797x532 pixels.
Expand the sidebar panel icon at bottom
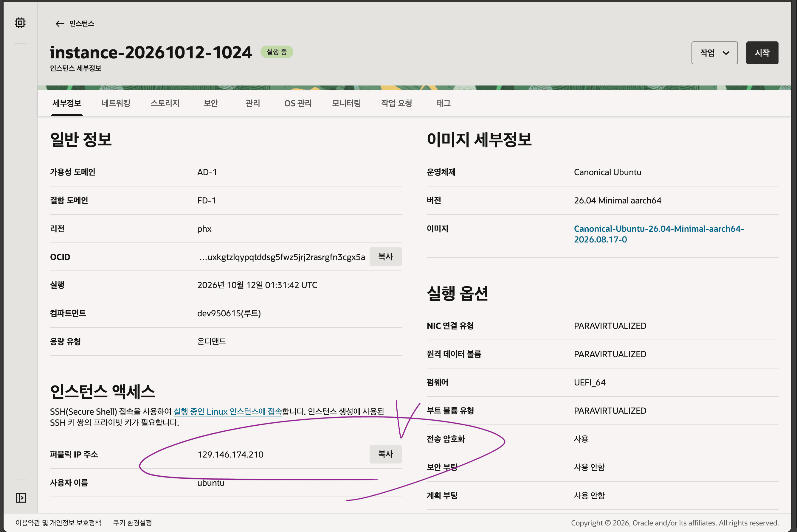click(21, 498)
